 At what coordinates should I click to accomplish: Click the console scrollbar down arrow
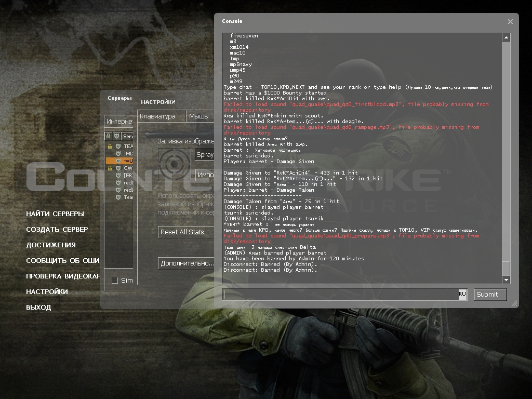[x=506, y=280]
